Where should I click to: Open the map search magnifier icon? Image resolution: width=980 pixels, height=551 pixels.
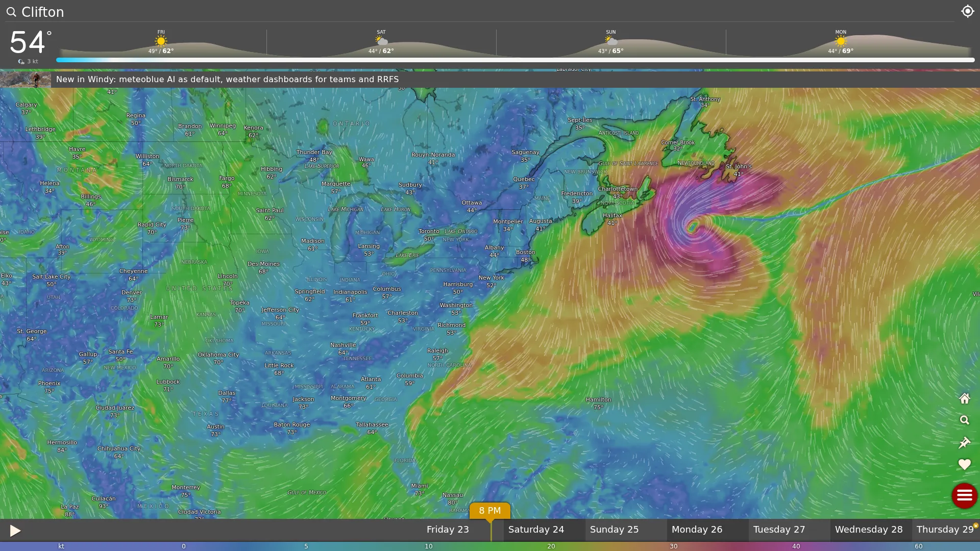(964, 420)
